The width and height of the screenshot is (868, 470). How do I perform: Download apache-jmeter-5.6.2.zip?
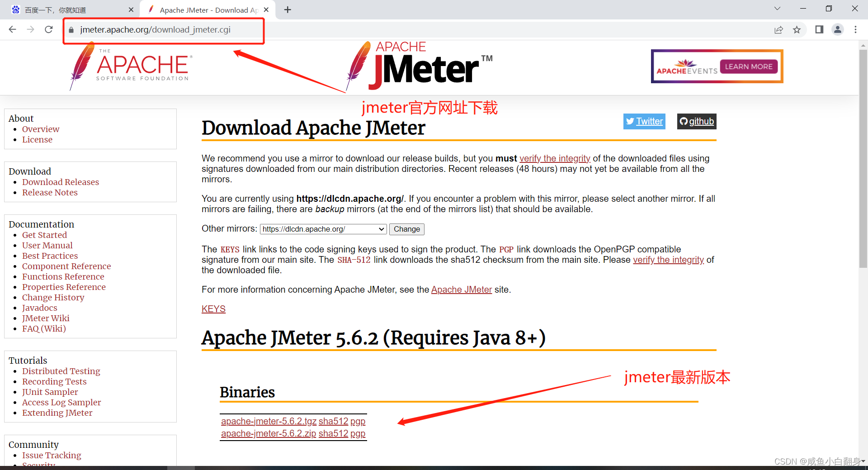(x=269, y=433)
